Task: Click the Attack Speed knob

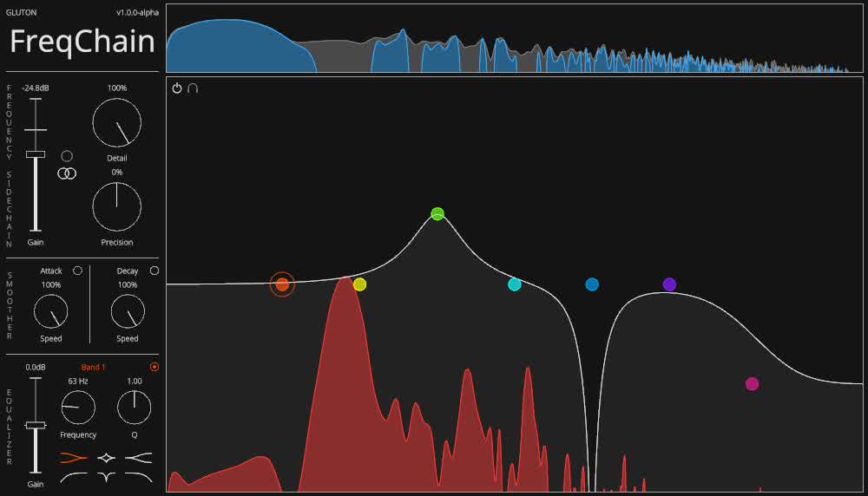Action: (x=51, y=311)
